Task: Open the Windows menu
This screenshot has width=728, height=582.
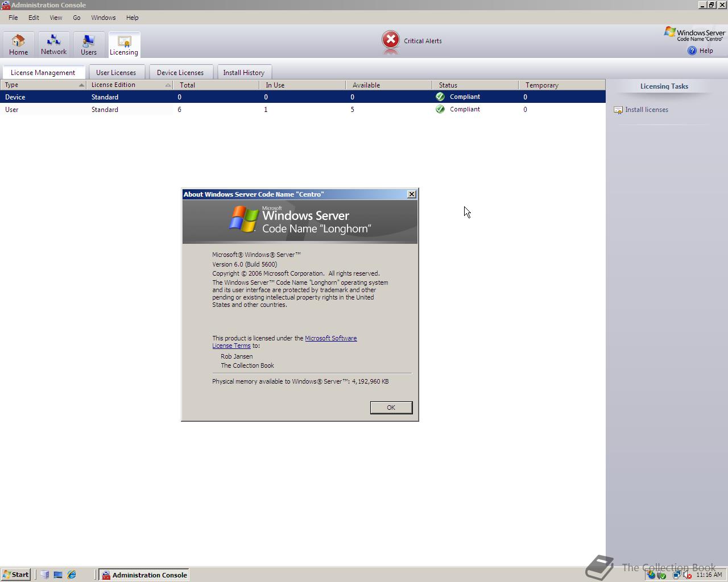Action: 104,18
